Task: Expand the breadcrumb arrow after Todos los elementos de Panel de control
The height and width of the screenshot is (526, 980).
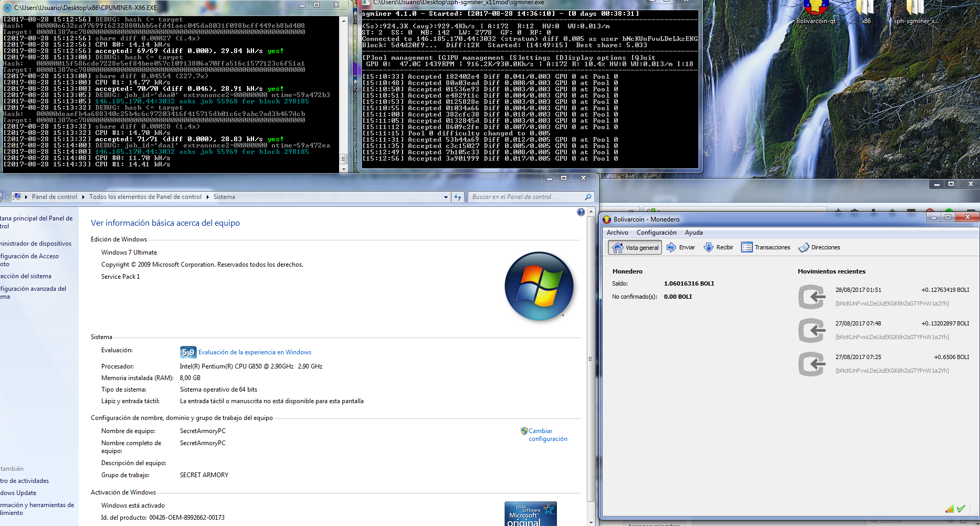Action: point(207,197)
